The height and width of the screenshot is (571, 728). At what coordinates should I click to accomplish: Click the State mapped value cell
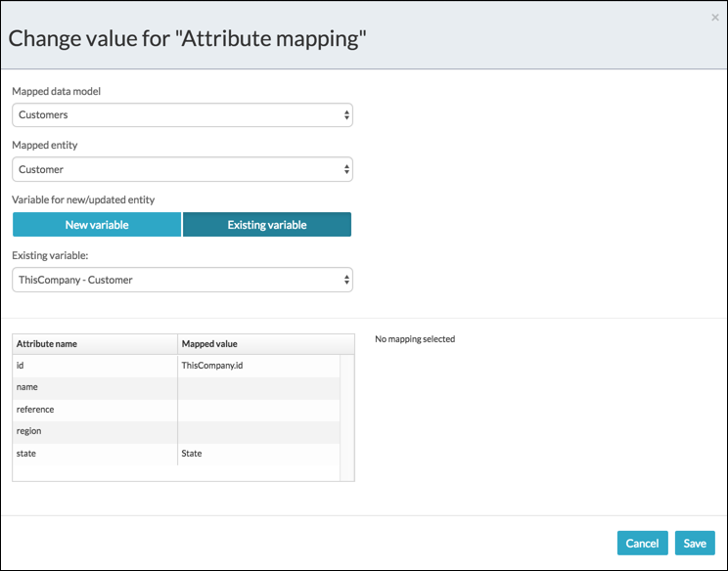pos(257,454)
